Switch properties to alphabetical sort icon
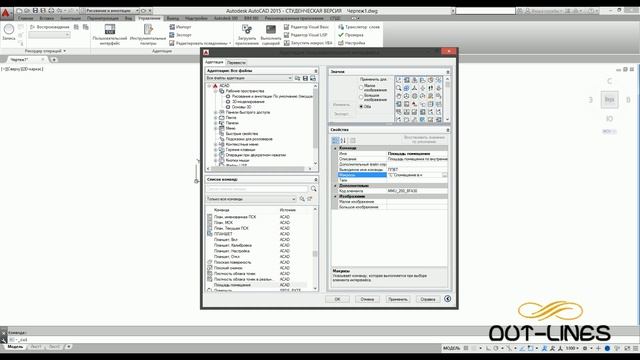Image resolution: width=640 pixels, height=360 pixels. coord(343,140)
